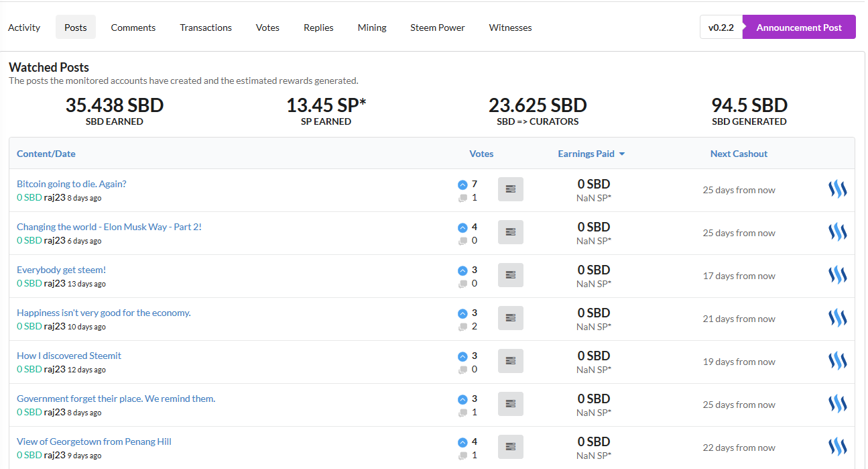Click upvote icon on Georgetown Penang Hill row
The width and height of the screenshot is (868, 469).
coord(462,442)
